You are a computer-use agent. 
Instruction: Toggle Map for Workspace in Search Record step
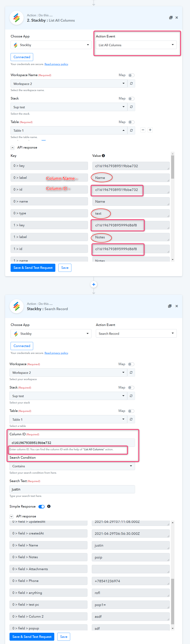(x=131, y=364)
